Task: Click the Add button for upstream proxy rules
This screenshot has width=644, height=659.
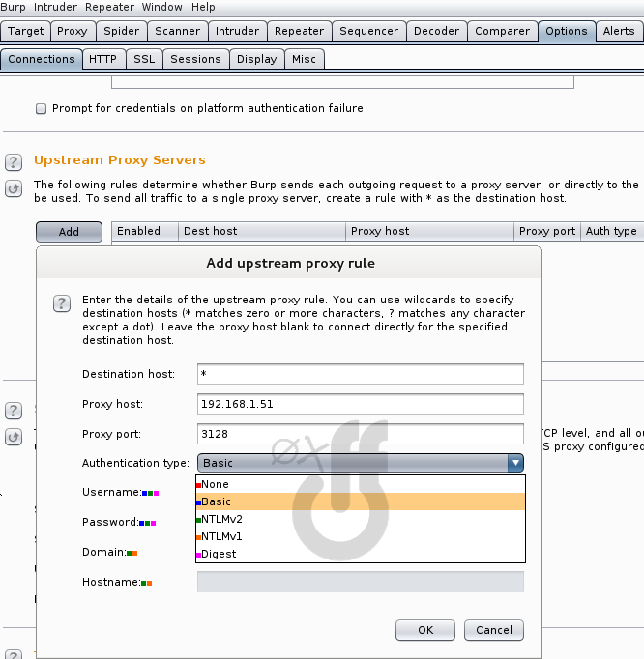Action: coord(69,232)
